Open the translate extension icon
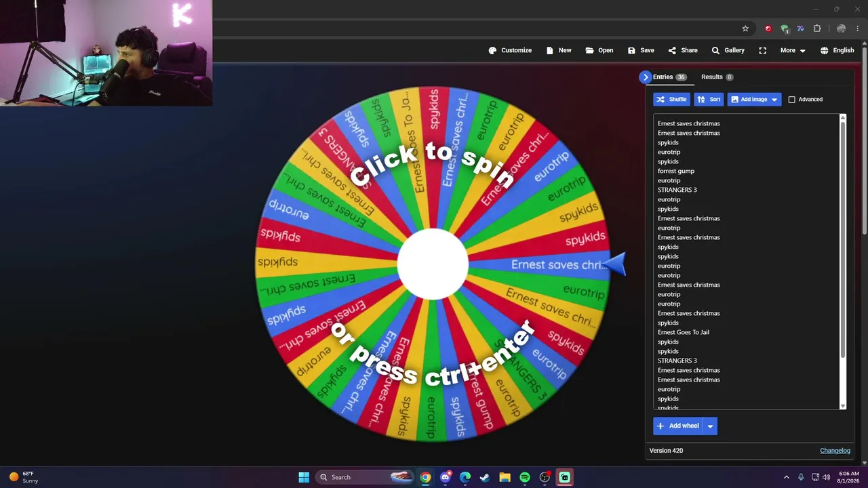The height and width of the screenshot is (488, 868). click(x=800, y=28)
